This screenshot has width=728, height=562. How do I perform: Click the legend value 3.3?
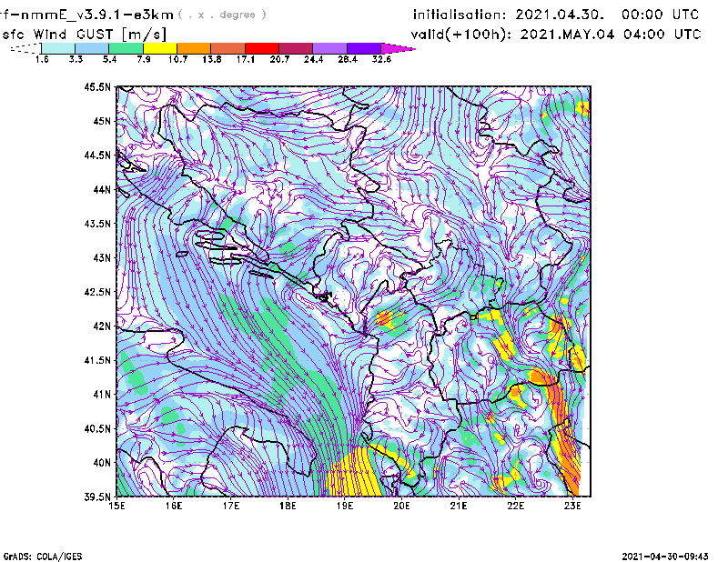(76, 59)
